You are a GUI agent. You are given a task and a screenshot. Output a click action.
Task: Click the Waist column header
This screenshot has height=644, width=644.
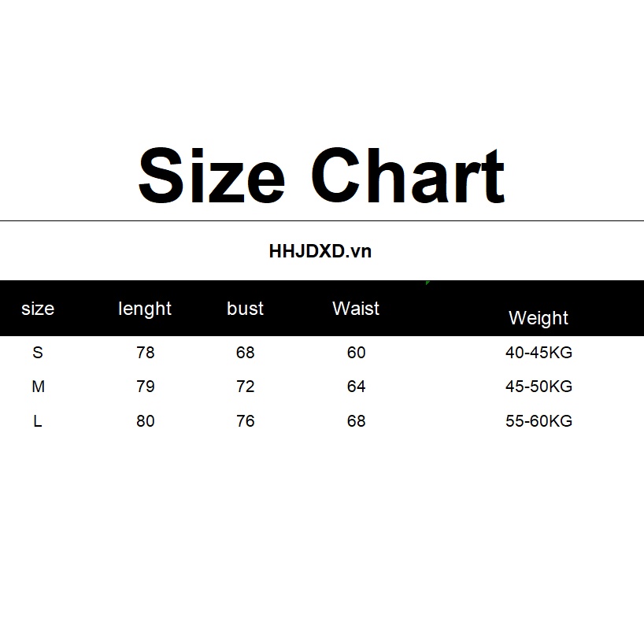click(356, 309)
